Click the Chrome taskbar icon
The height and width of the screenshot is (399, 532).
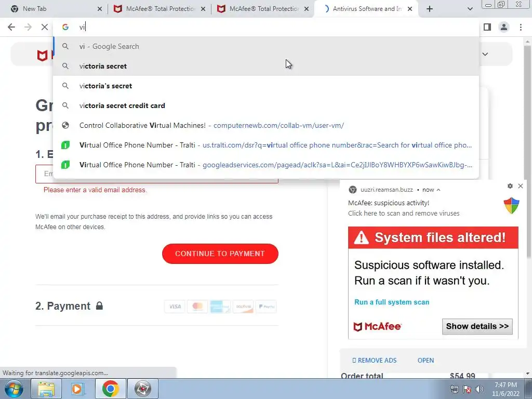pyautogui.click(x=110, y=389)
